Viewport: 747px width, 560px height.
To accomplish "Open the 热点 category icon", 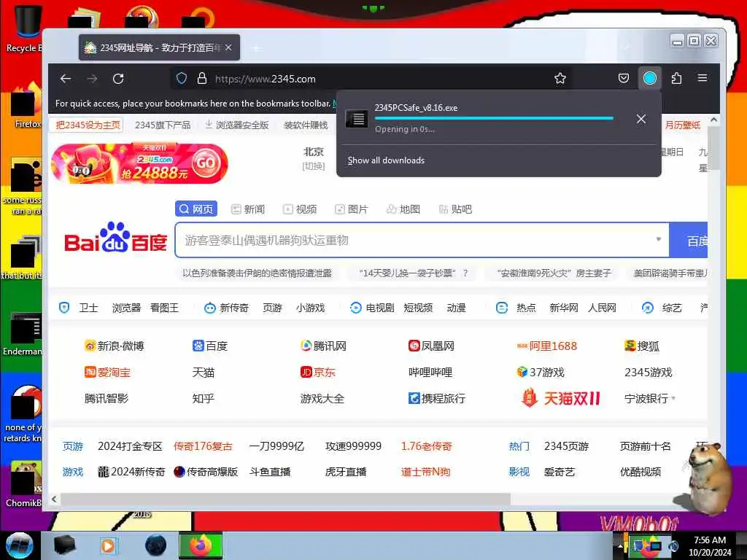I will 502,308.
